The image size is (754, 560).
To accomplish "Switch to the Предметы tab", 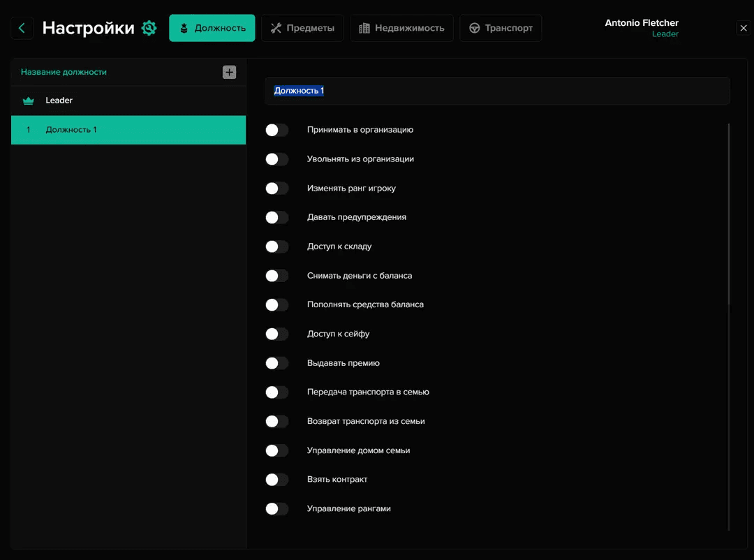I will (302, 28).
